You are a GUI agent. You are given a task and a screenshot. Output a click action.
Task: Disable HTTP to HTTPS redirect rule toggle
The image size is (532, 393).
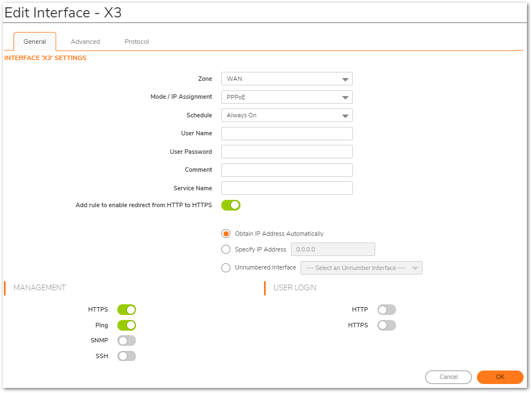tap(231, 205)
